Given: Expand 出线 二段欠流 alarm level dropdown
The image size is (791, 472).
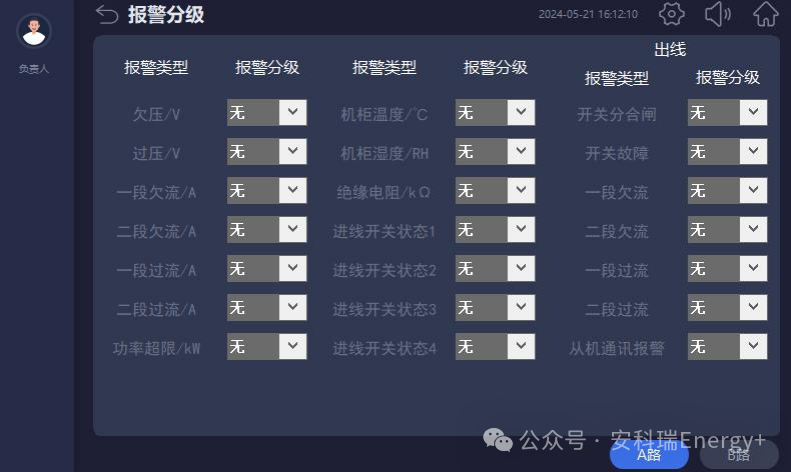Looking at the screenshot, I should pos(727,229).
